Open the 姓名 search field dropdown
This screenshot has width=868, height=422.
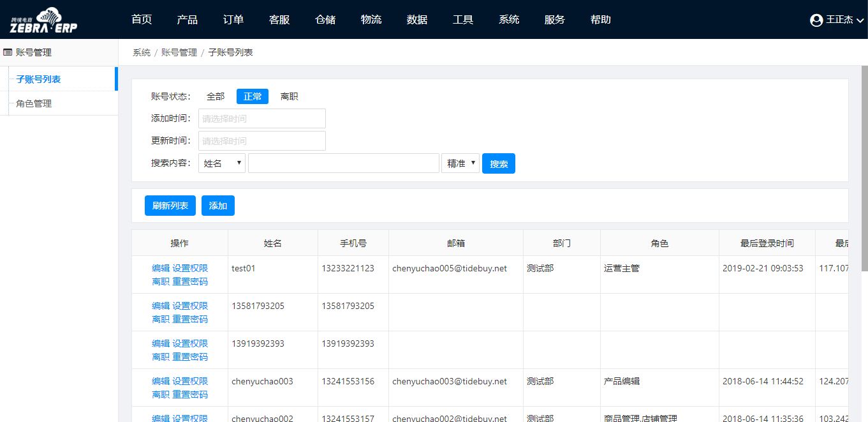coord(222,163)
